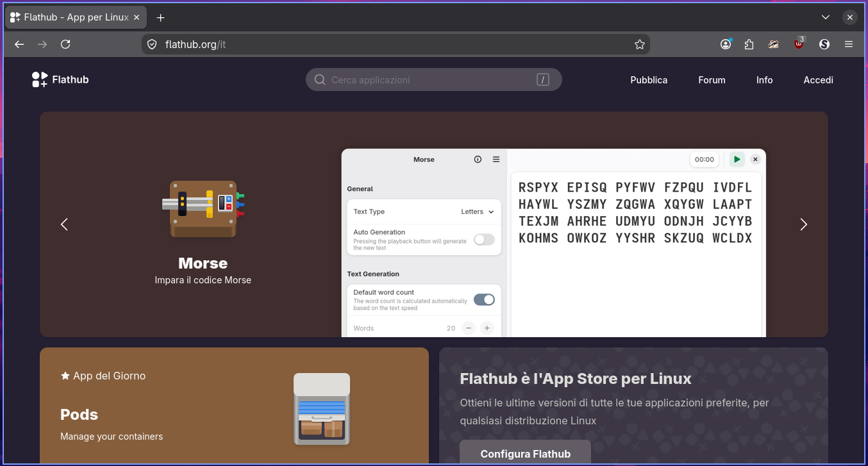Expand the Letters text type dropdown

pyautogui.click(x=478, y=212)
